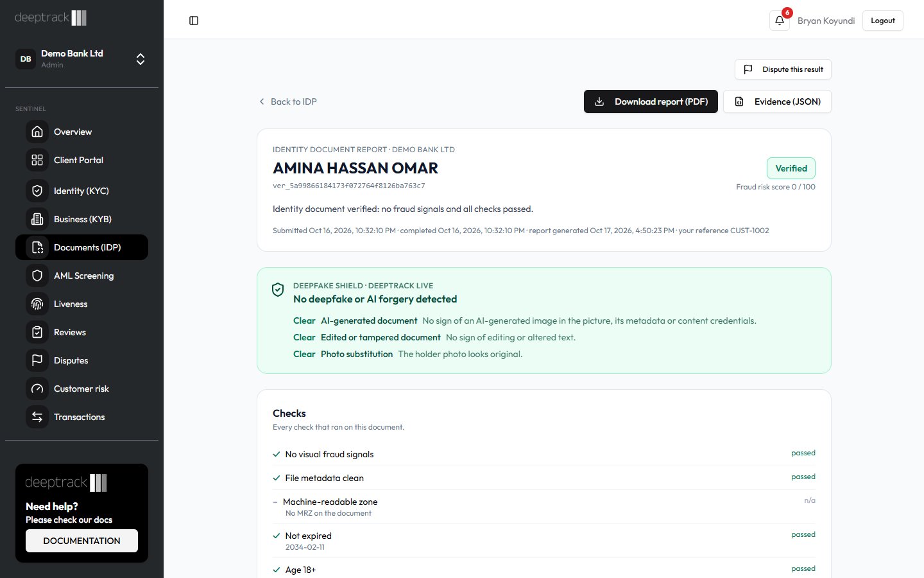Go Back to IDP

(x=287, y=101)
